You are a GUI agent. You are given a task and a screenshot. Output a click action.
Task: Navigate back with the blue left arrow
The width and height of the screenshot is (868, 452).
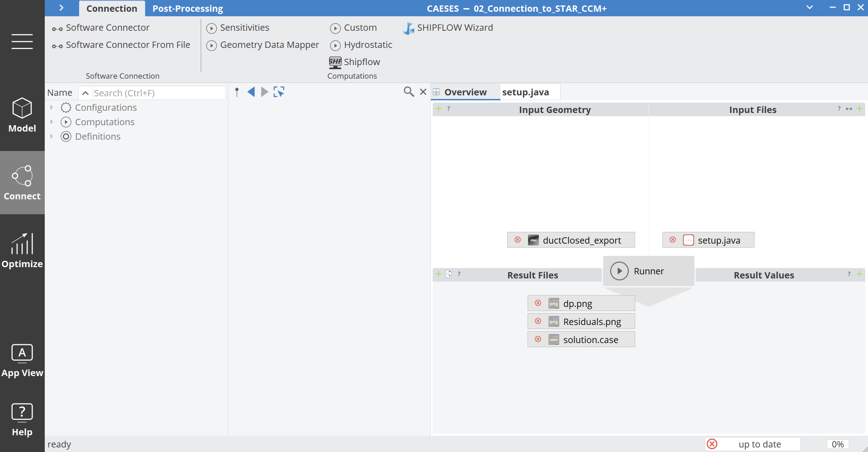click(251, 92)
